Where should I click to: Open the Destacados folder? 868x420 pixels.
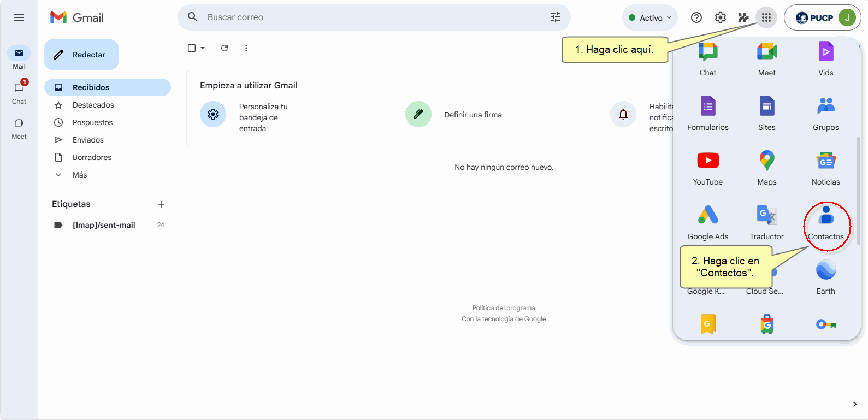[x=93, y=105]
